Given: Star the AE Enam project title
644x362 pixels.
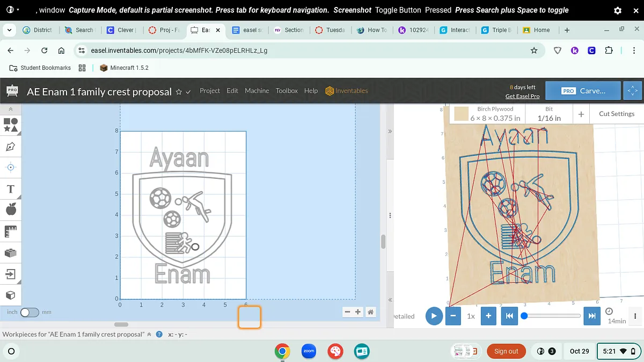Looking at the screenshot, I should click(x=179, y=92).
